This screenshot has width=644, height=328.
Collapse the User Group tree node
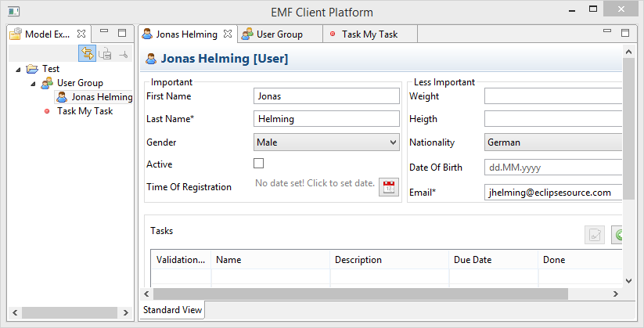[x=33, y=84]
